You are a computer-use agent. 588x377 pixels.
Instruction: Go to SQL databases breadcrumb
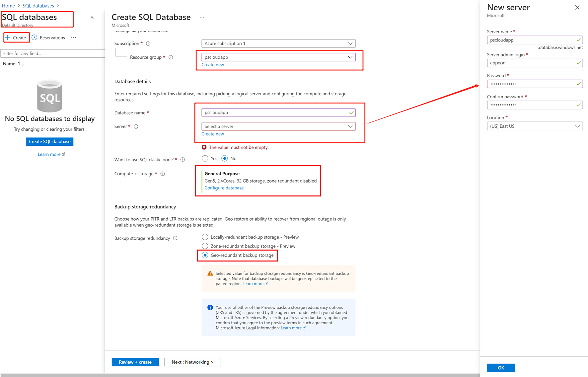point(38,6)
